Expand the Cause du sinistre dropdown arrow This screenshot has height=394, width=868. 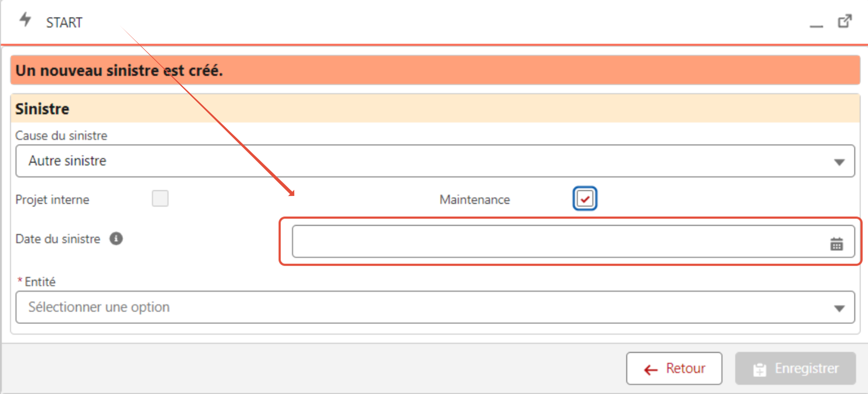839,162
